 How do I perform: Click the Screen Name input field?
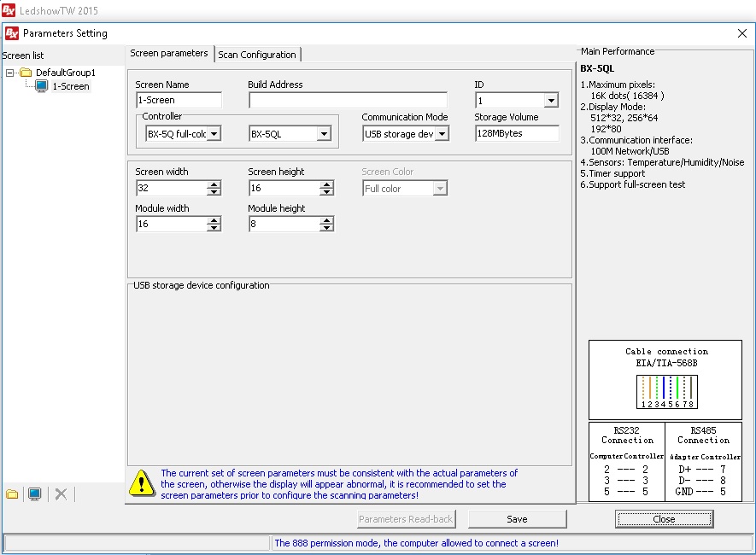click(x=179, y=100)
